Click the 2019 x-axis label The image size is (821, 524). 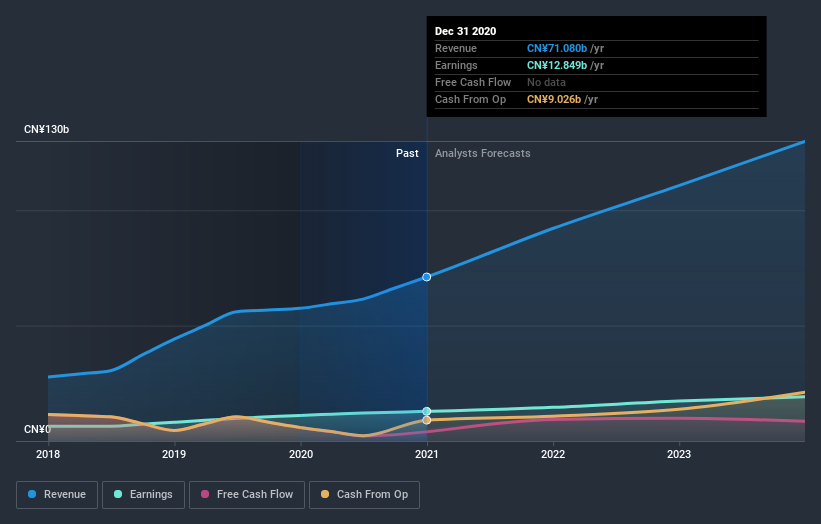(x=174, y=454)
